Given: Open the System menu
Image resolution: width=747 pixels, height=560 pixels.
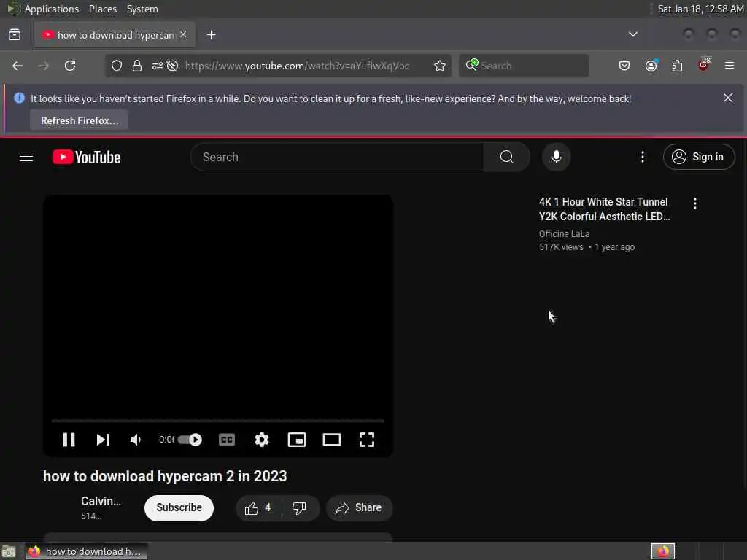Looking at the screenshot, I should tap(142, 9).
